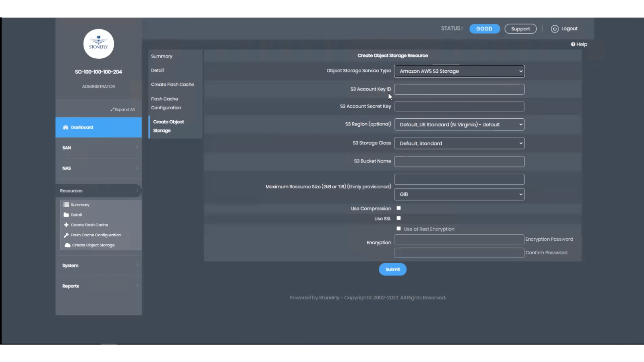Click the Logout power icon
Viewport: 644px width, 362px height.
[554, 29]
